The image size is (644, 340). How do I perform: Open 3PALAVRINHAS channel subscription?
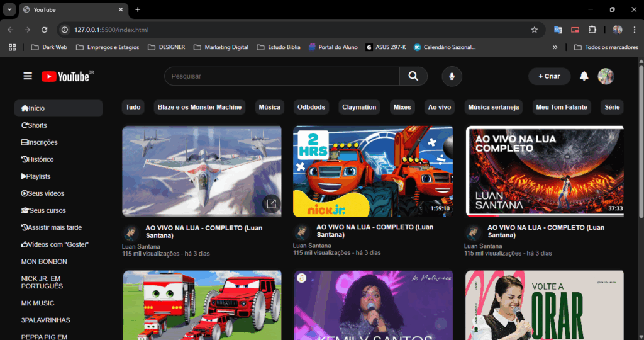click(x=45, y=320)
